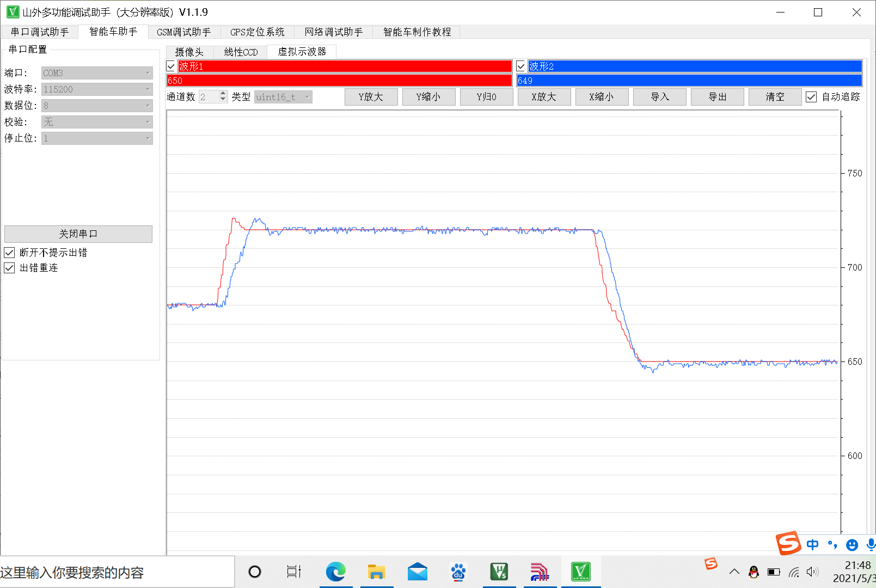Click Y放大 zoom-in button
Screen dimensions: 876x588
[371, 97]
